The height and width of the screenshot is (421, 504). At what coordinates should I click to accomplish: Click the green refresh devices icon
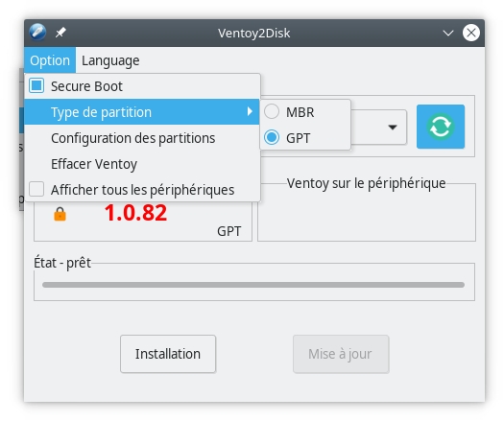pos(441,127)
